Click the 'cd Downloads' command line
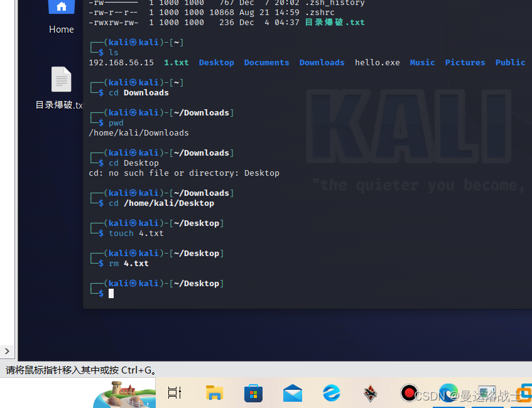 pos(139,93)
